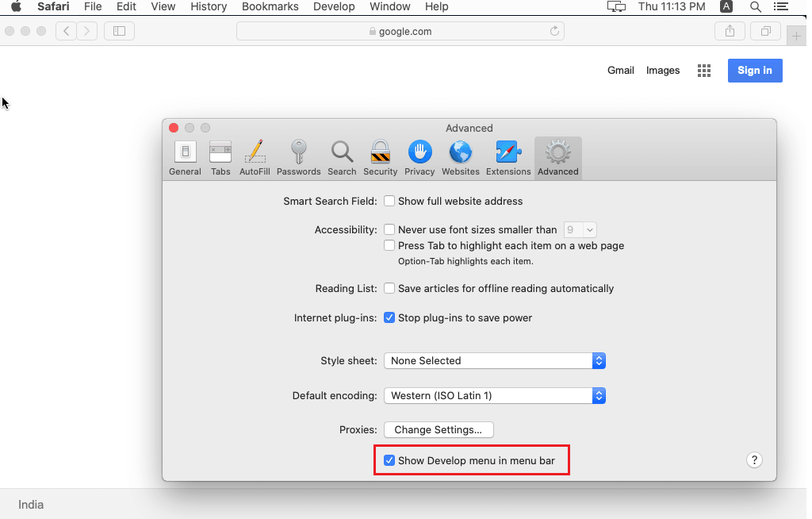This screenshot has width=812, height=519.
Task: Close the Advanced preferences window
Action: click(x=174, y=128)
